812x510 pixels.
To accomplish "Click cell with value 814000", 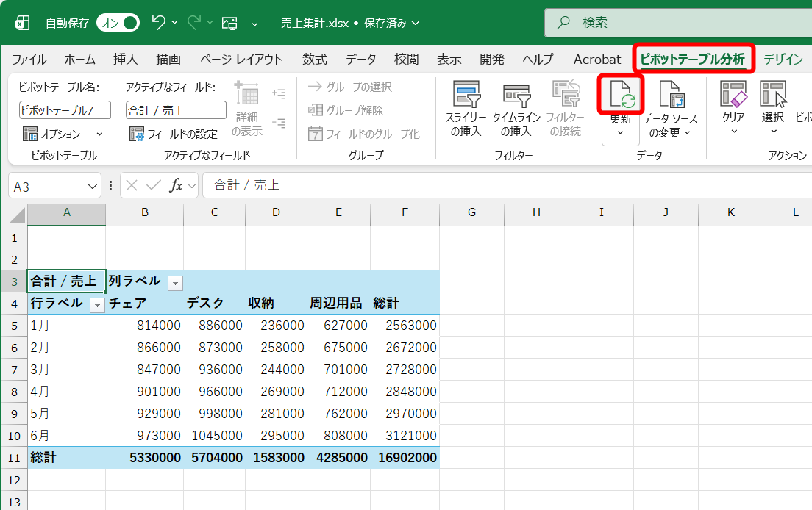I will tap(144, 326).
